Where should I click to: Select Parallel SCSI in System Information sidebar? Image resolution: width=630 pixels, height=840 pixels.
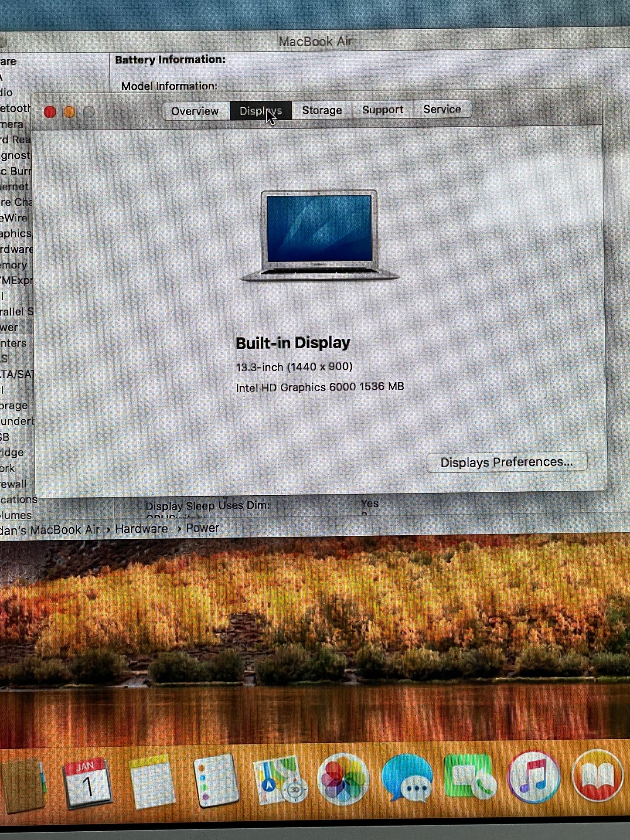(x=17, y=312)
